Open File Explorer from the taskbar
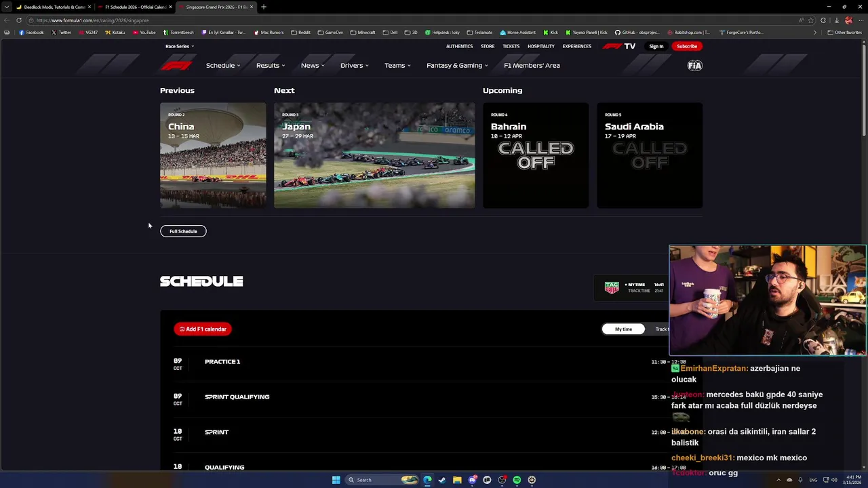Viewport: 868px width, 488px height. (457, 480)
